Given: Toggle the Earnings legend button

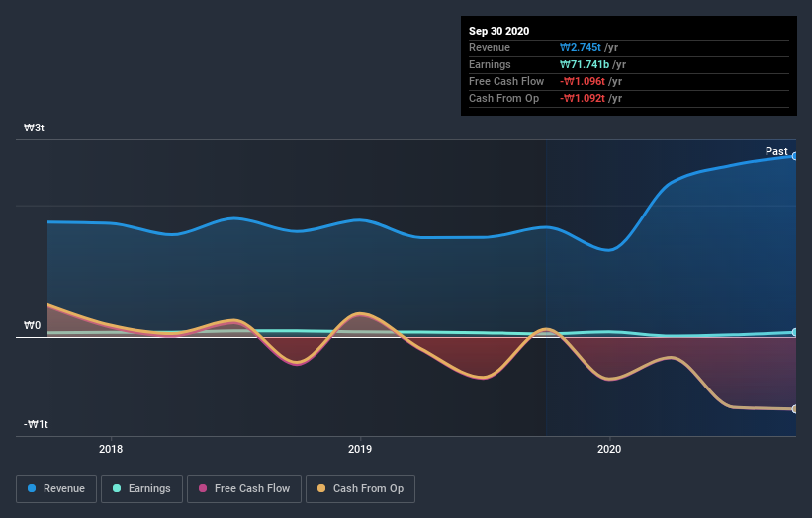Looking at the screenshot, I should pos(141,489).
